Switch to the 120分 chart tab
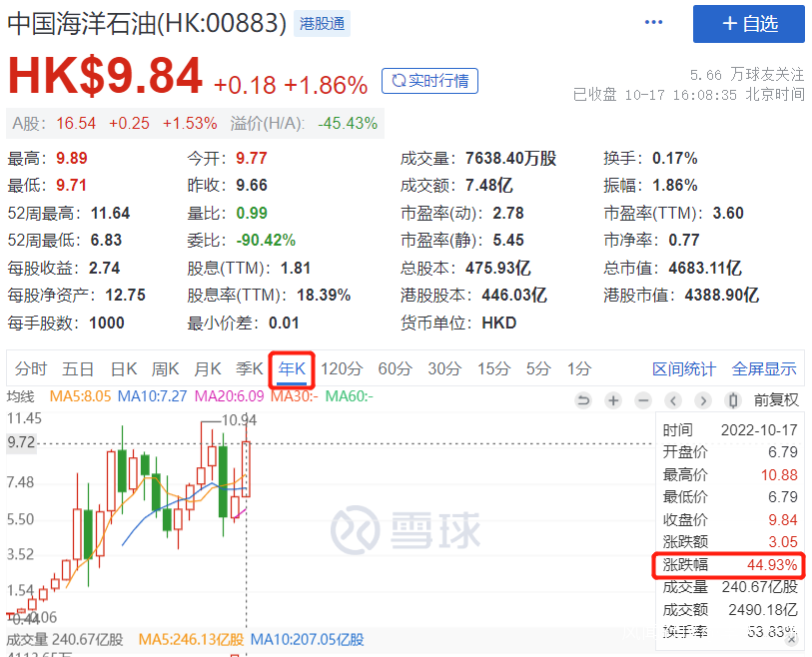The image size is (812, 657). [342, 369]
